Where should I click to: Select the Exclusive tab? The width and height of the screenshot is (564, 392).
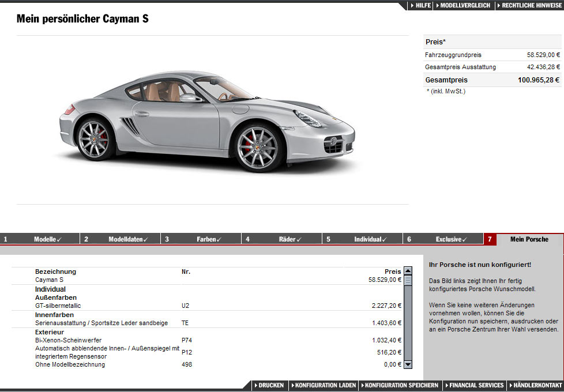pyautogui.click(x=443, y=239)
